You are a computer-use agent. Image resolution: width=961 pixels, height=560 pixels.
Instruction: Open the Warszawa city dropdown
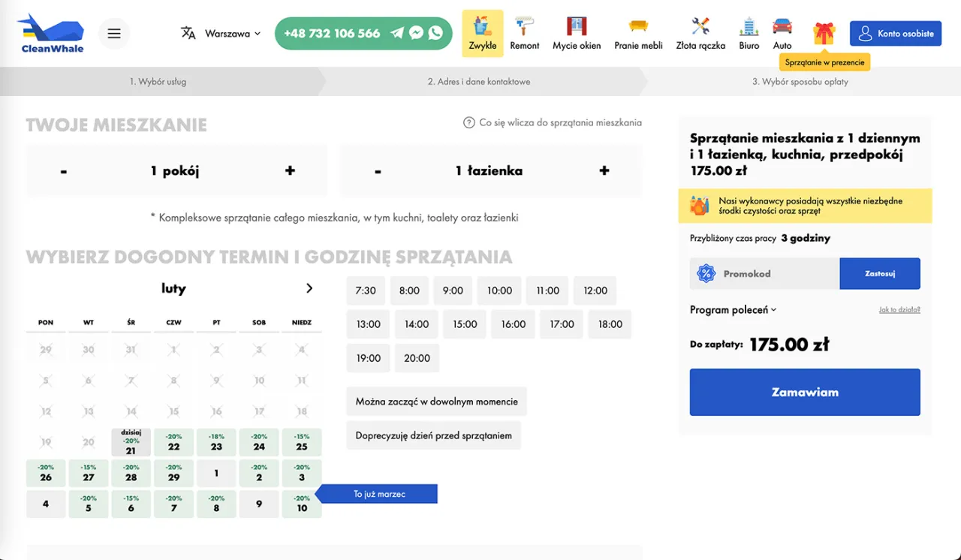click(x=232, y=34)
